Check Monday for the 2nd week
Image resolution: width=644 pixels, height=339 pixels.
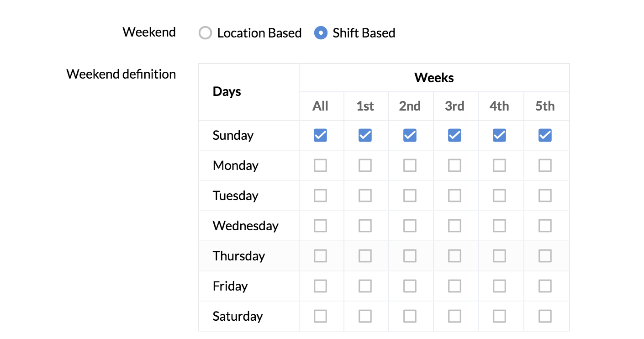point(410,165)
